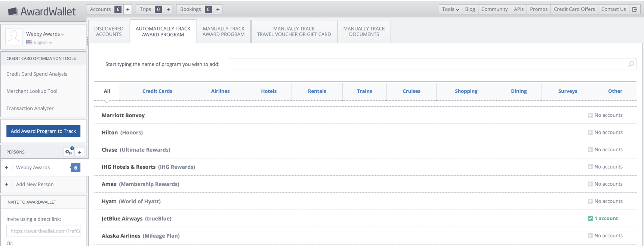
Task: Open the Tools dropdown menu
Action: click(x=450, y=9)
